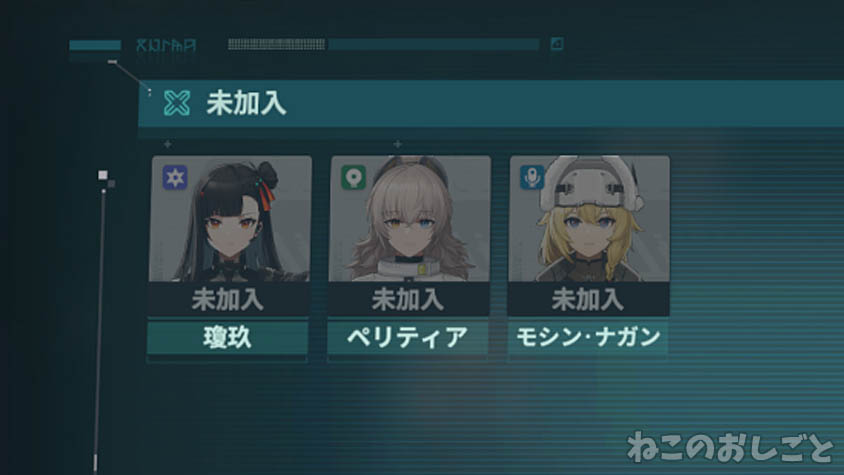Click the モシン·ナガン name label
The width and height of the screenshot is (844, 475).
pyautogui.click(x=588, y=338)
